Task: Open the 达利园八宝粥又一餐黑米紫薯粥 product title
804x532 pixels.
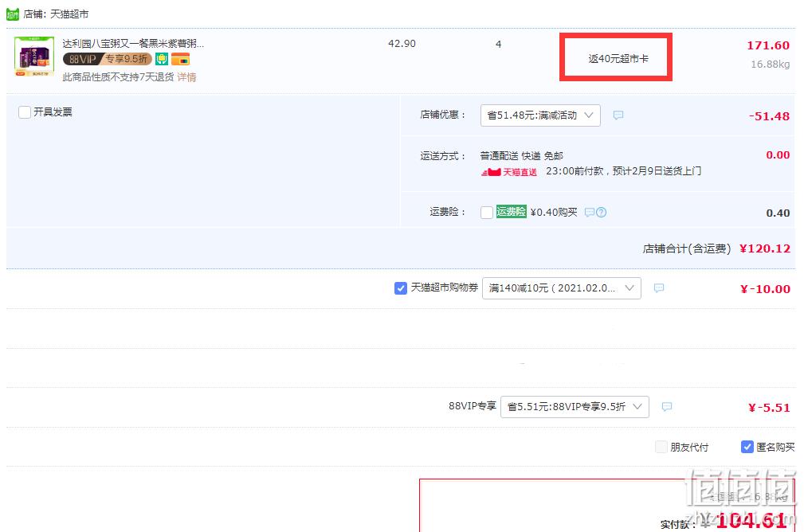Action: (x=133, y=44)
